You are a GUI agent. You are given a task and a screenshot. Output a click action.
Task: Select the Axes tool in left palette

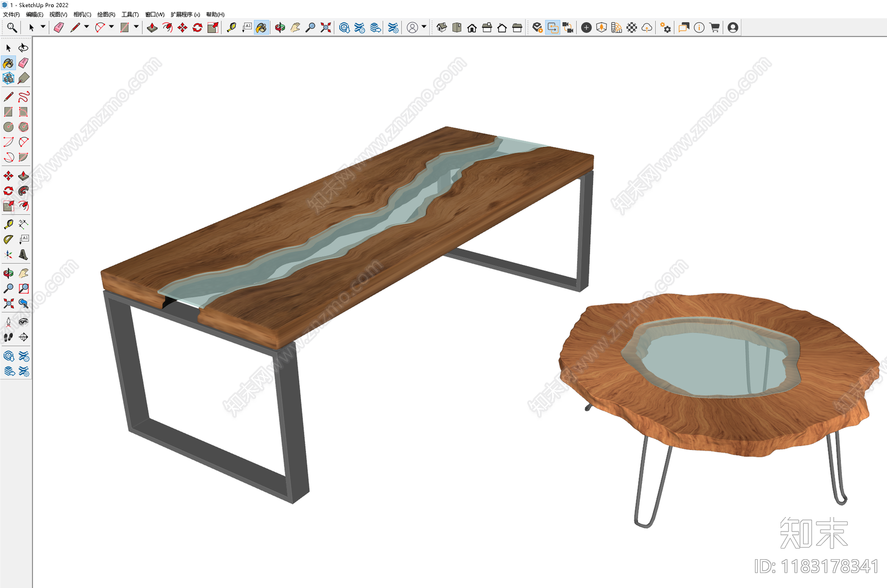click(8, 255)
